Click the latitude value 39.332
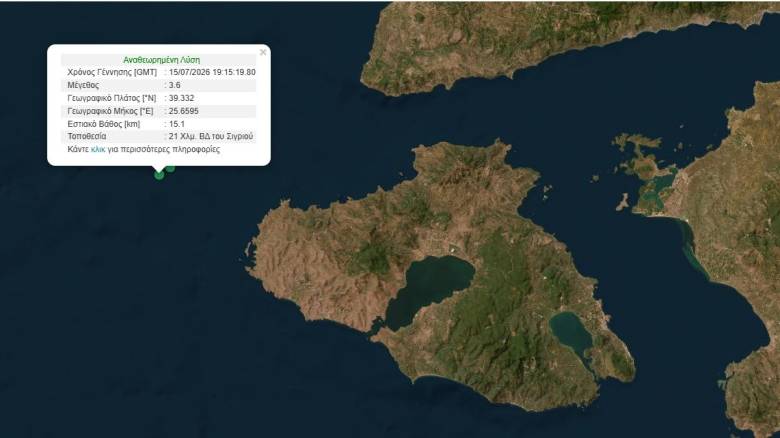Screen dimensions: 780x438 coord(182,98)
